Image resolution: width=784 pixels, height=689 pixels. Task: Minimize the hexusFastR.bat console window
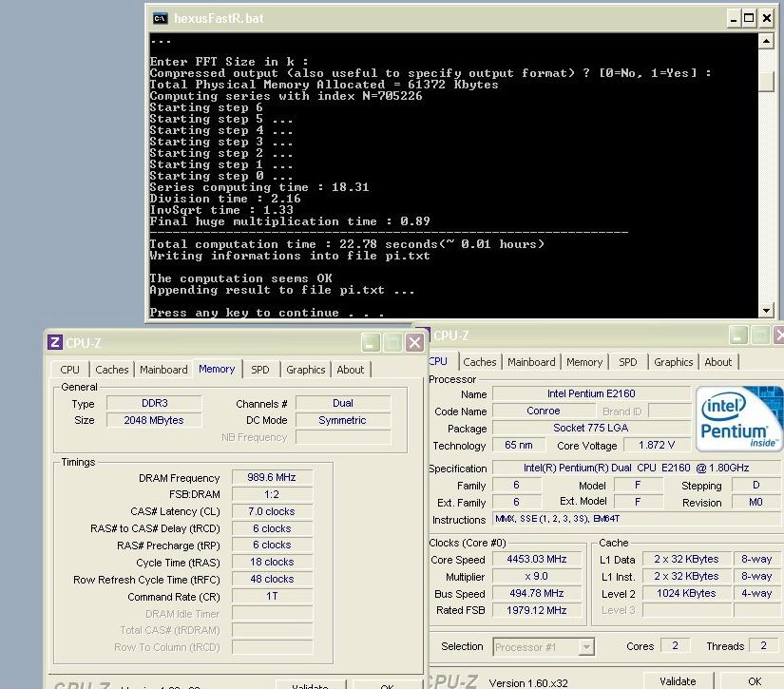pyautogui.click(x=733, y=18)
